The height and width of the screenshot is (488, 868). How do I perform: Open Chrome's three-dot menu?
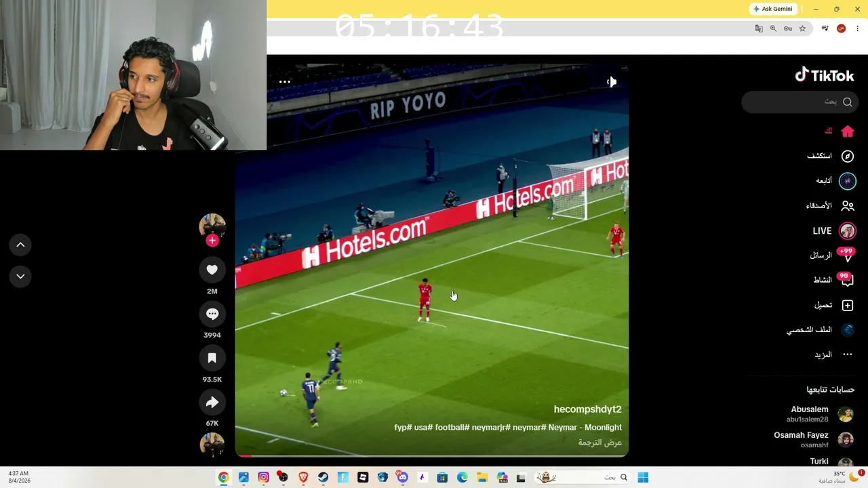tap(858, 28)
